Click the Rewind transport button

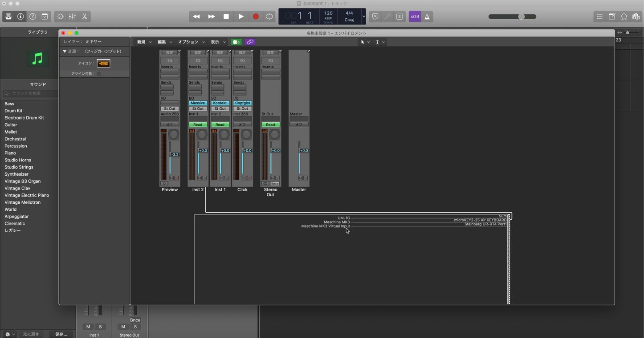(x=196, y=16)
